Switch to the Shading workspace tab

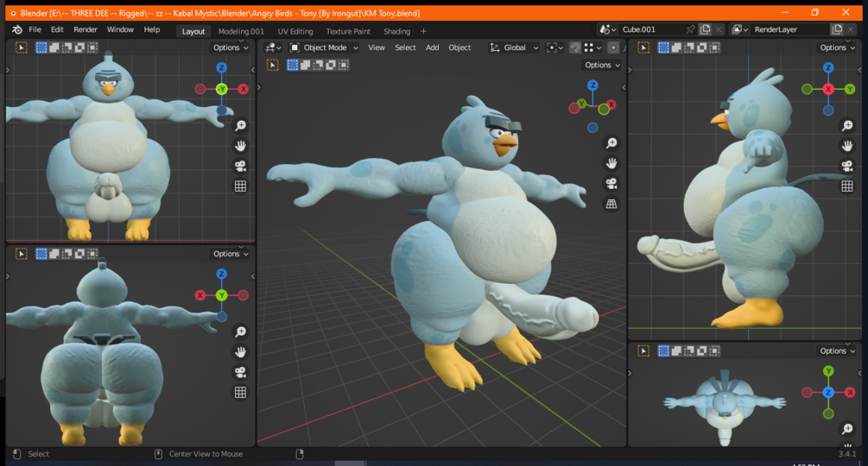(x=397, y=32)
